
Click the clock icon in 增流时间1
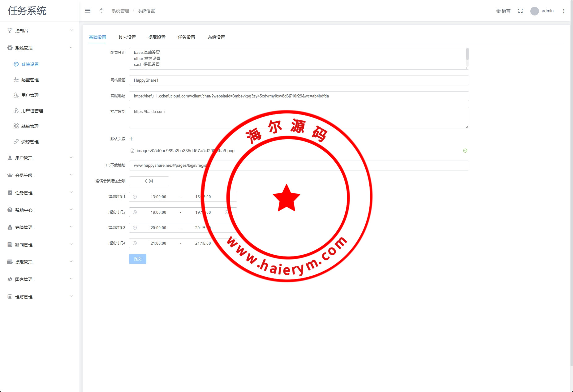pos(135,197)
